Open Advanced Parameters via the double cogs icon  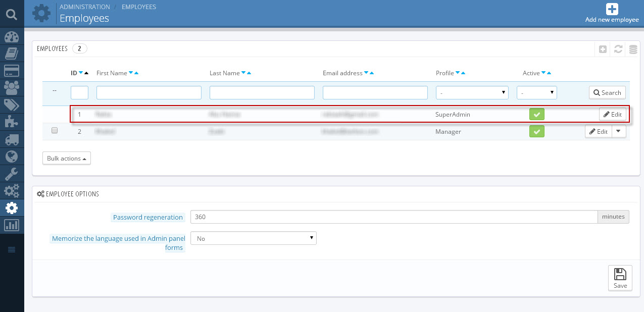click(12, 191)
